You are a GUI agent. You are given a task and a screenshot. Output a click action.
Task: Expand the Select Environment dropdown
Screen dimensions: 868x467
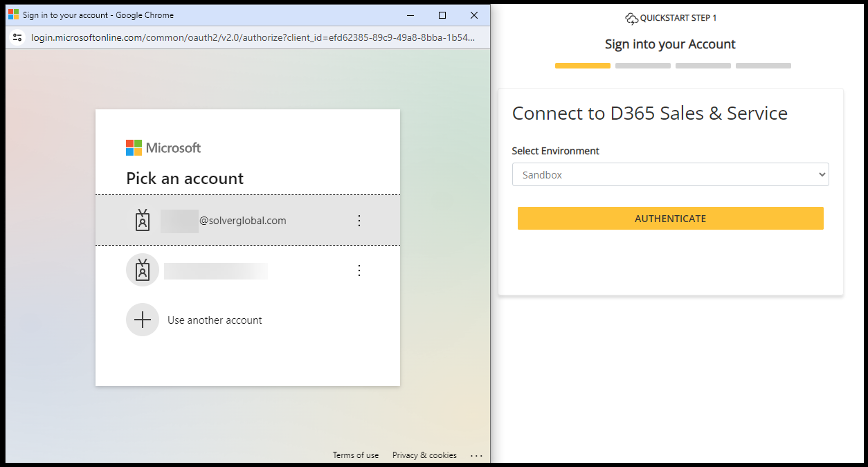pos(670,175)
